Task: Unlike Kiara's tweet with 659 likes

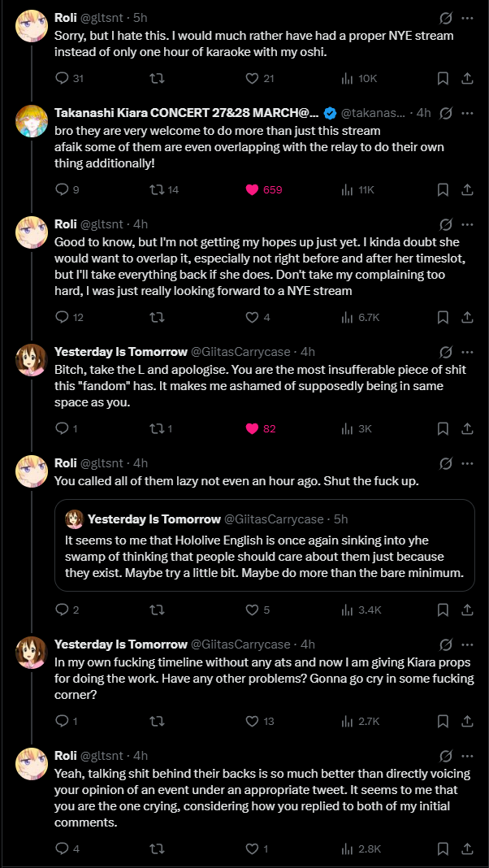Action: [252, 189]
